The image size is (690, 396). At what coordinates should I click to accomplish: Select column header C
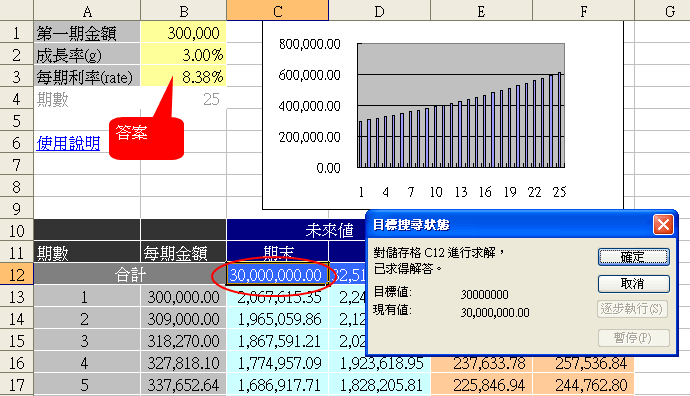pos(278,10)
